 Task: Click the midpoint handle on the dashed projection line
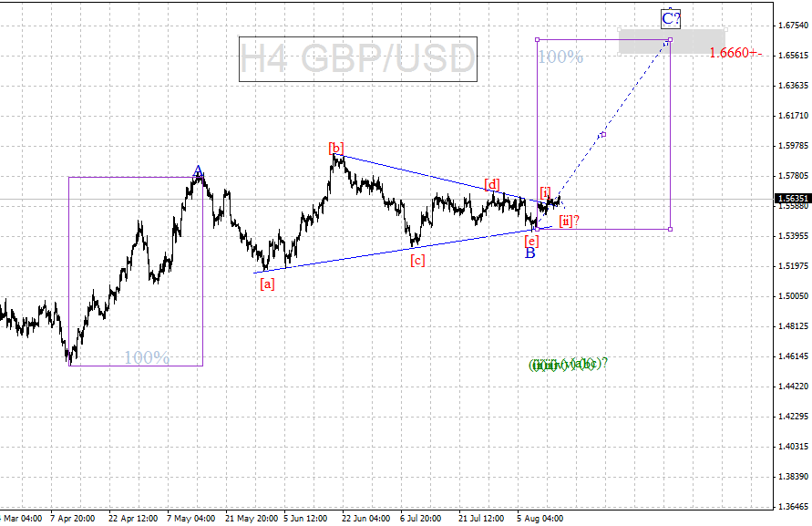click(x=603, y=135)
